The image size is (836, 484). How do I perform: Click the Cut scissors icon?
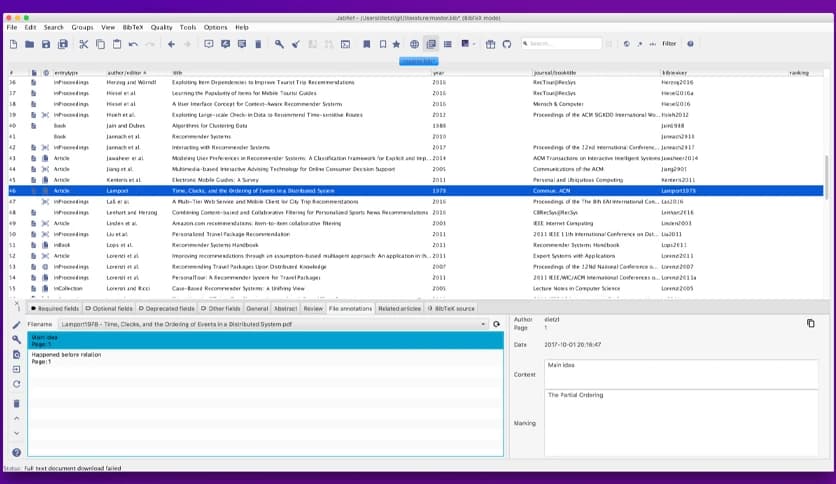tap(84, 44)
